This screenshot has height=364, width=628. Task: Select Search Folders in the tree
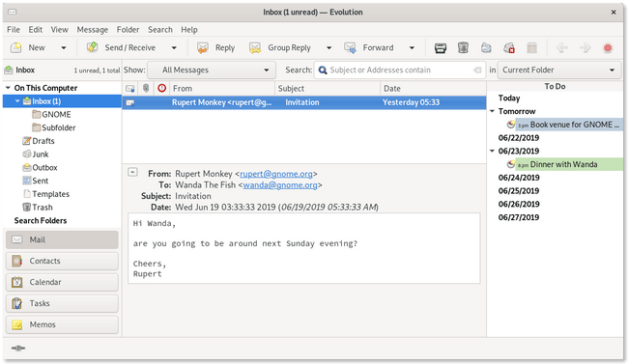click(41, 221)
